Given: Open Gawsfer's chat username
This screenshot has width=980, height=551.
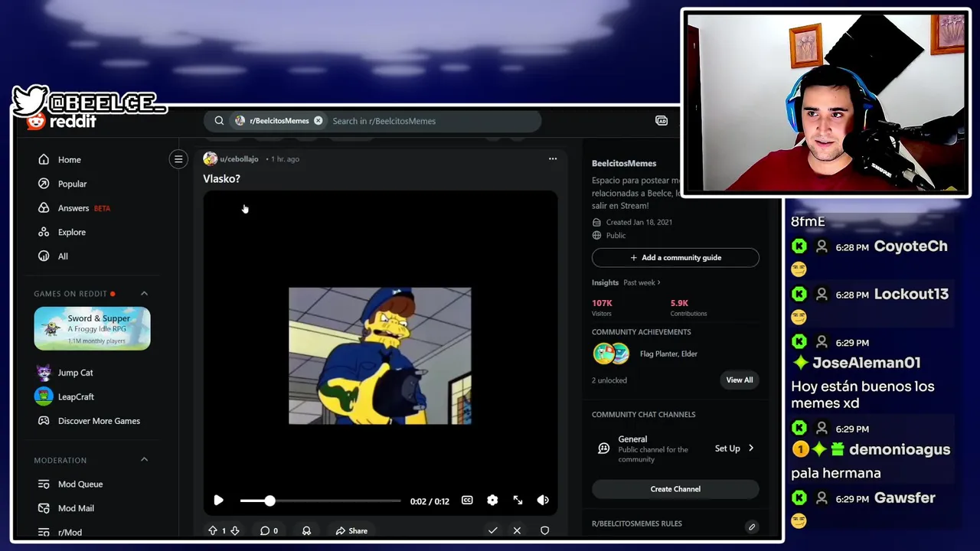Looking at the screenshot, I should (x=904, y=498).
